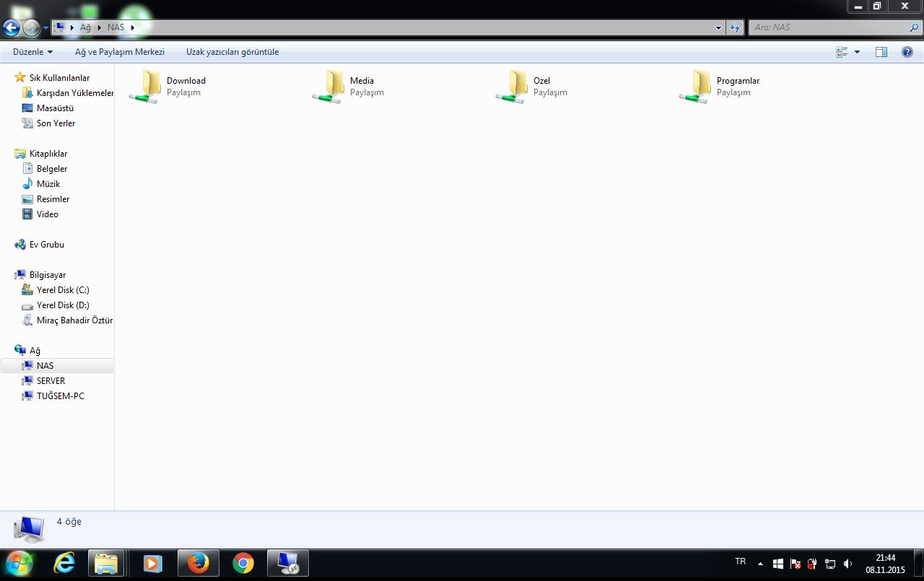Launch Google Chrome from the taskbar
924x581 pixels.
coord(243,563)
